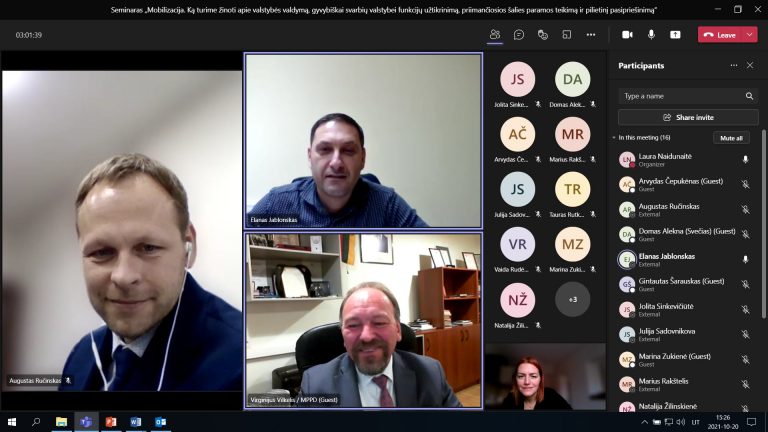Click muted mic icon next to Julija Sadovnikova

[x=745, y=335]
